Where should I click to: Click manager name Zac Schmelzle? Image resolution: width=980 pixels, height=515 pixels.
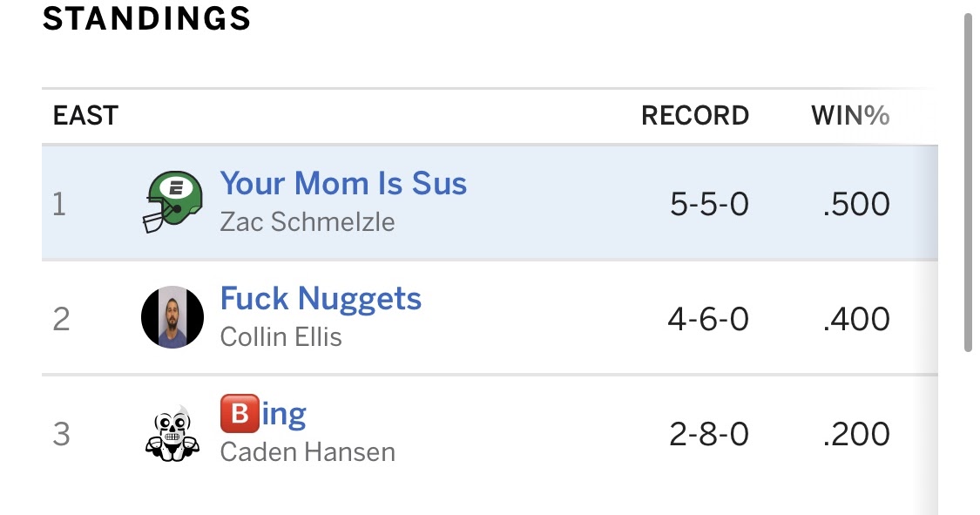(x=307, y=222)
